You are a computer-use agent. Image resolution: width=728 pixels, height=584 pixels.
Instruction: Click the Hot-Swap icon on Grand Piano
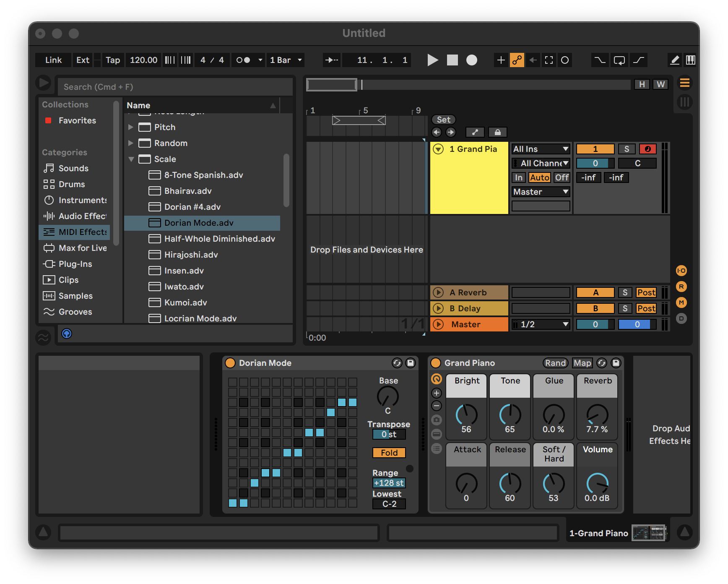click(x=602, y=363)
